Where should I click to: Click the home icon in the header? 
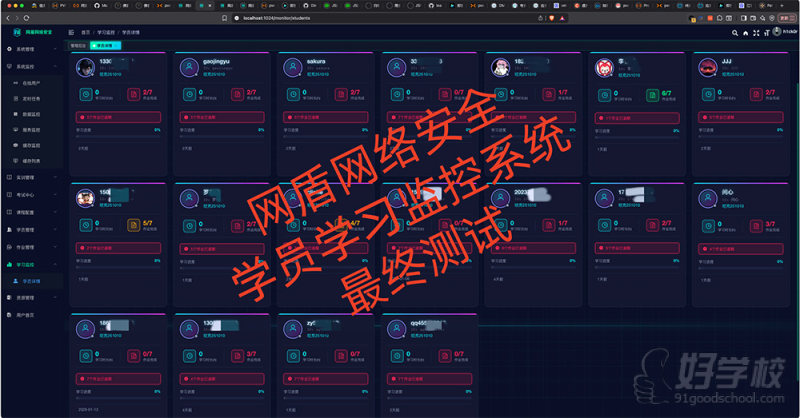[745, 33]
